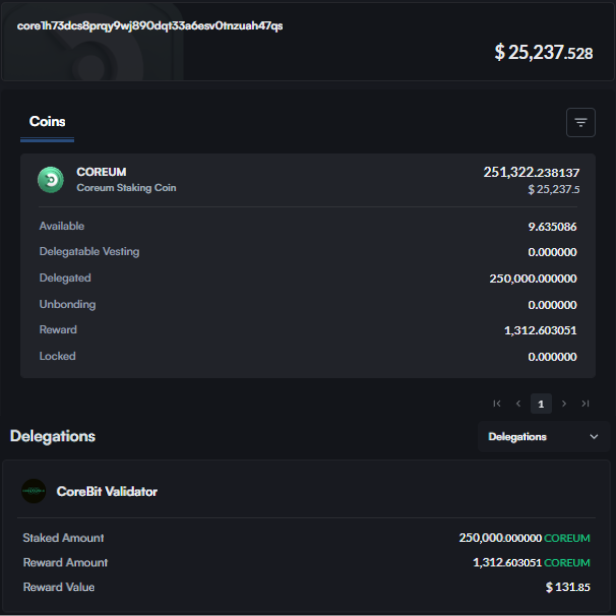Jump to last coins page
This screenshot has height=616, width=616.
(x=585, y=404)
